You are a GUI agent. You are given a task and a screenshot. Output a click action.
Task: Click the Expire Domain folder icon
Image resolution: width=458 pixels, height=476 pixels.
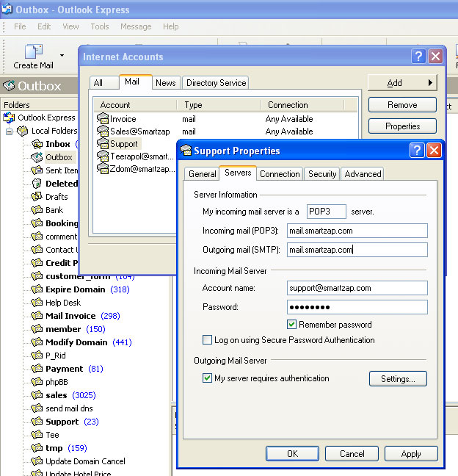(37, 289)
